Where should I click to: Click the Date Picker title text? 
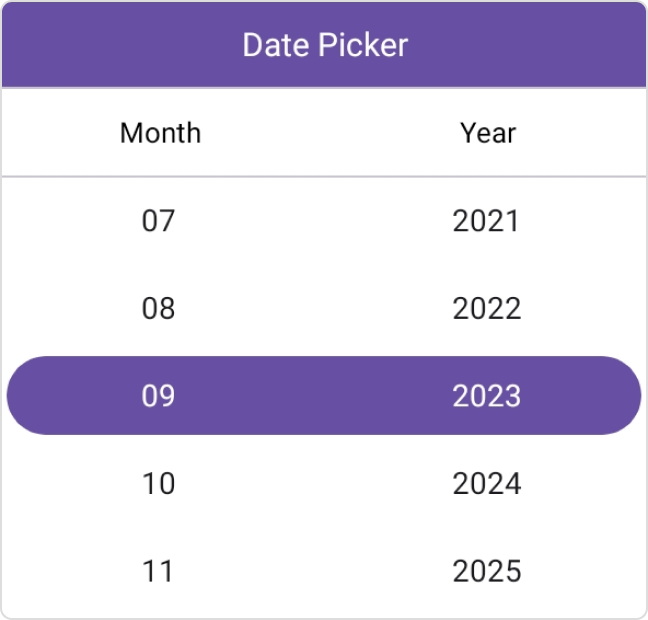point(325,45)
